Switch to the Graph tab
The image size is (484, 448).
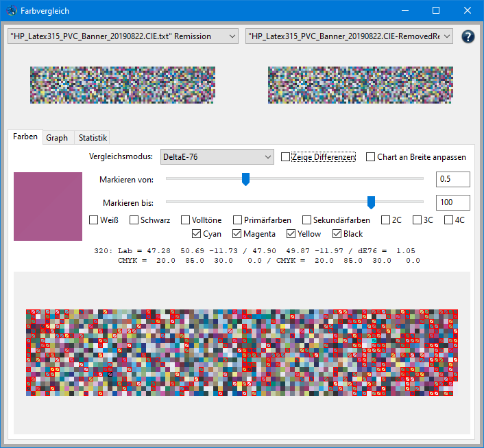click(x=57, y=138)
